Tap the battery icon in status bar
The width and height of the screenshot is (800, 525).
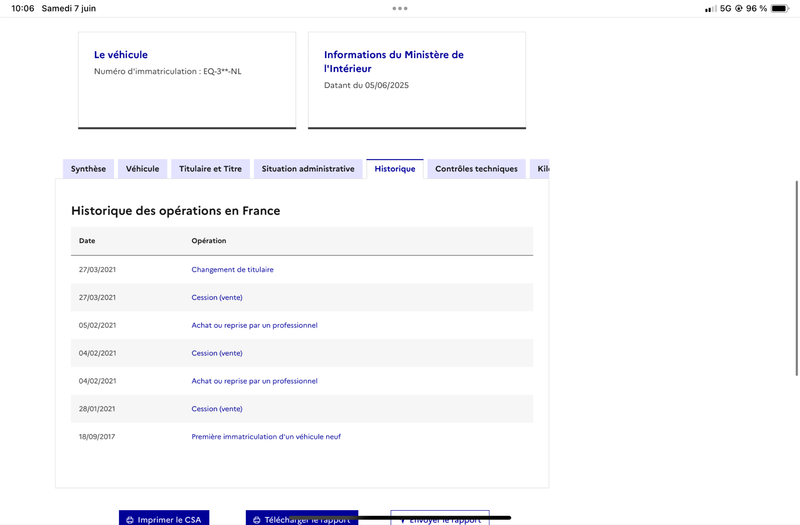point(780,8)
